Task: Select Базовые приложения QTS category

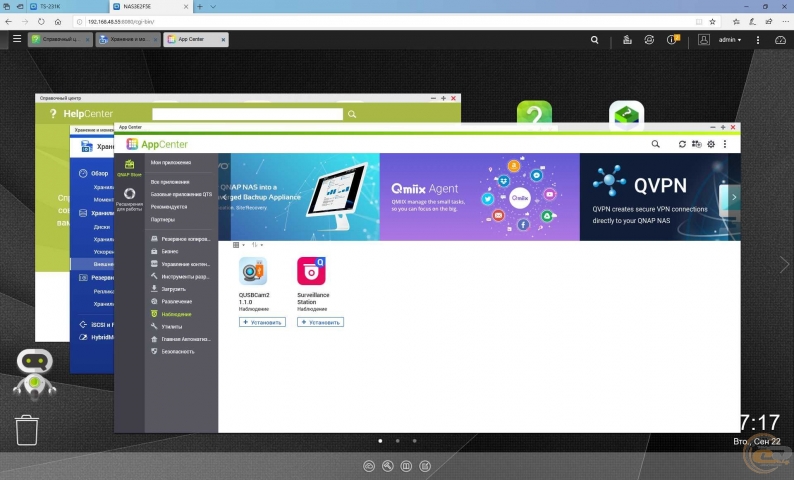Action: pos(181,194)
